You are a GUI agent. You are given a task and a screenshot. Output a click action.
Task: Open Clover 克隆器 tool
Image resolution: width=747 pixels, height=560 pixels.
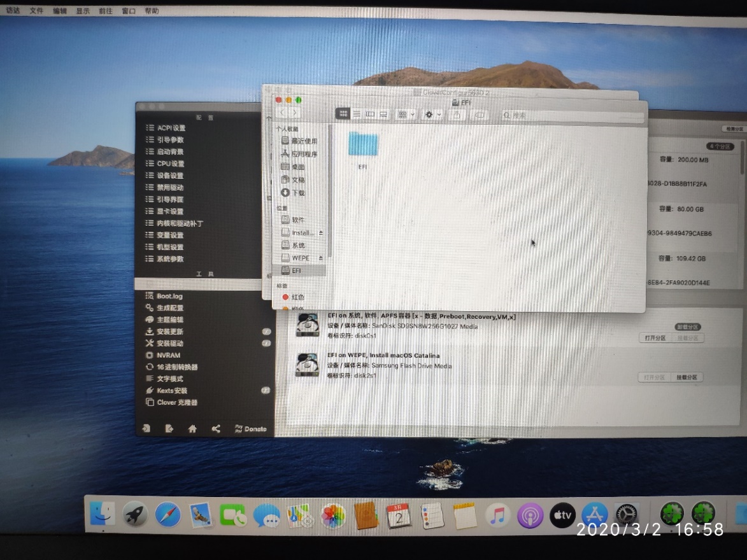(x=171, y=402)
